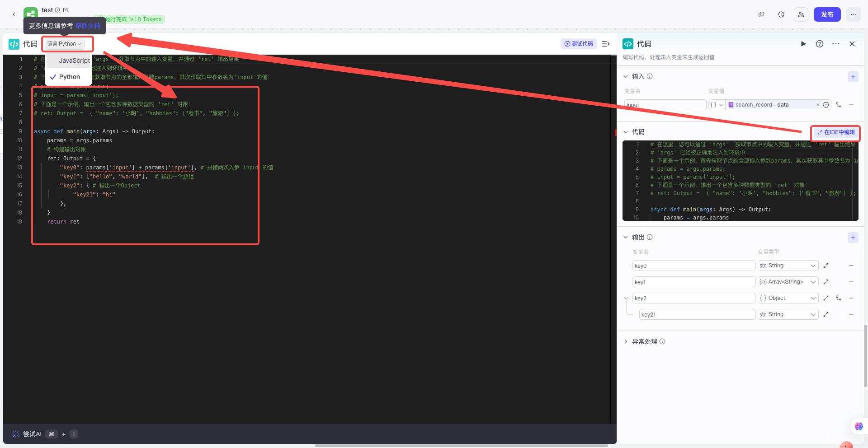The image size is (868, 448).
Task: Expand the key21 row details
Action: pos(826,314)
